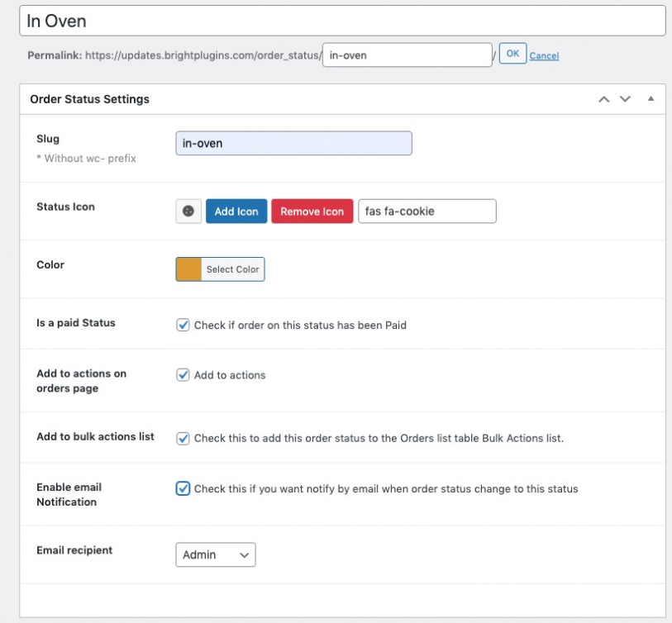672x623 pixels.
Task: Click the Select Color button
Action: 233,269
